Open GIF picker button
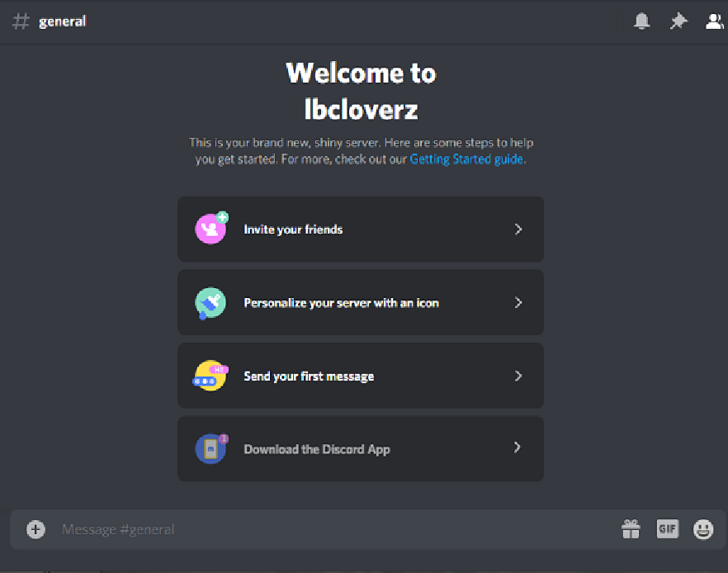The width and height of the screenshot is (728, 573). coord(668,529)
